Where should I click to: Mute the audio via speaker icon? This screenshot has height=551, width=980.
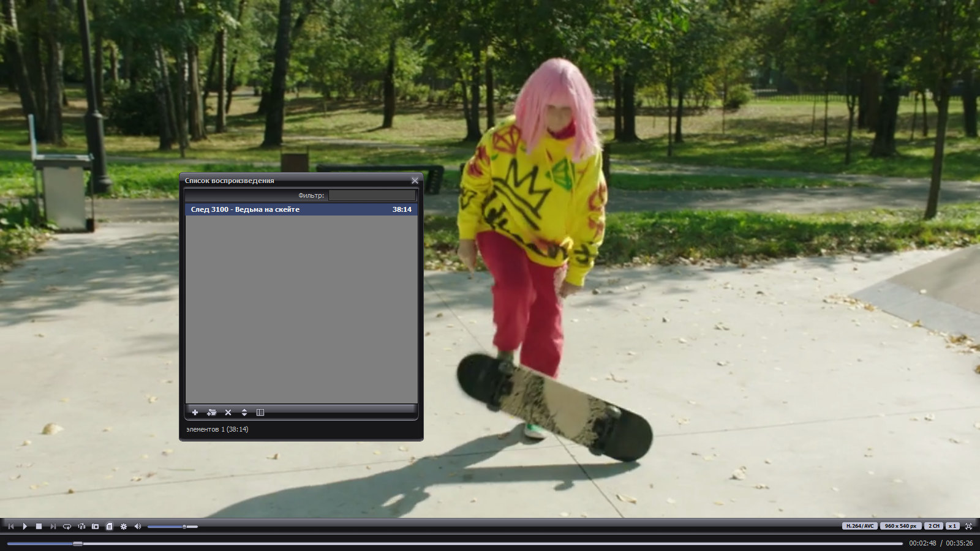(137, 526)
